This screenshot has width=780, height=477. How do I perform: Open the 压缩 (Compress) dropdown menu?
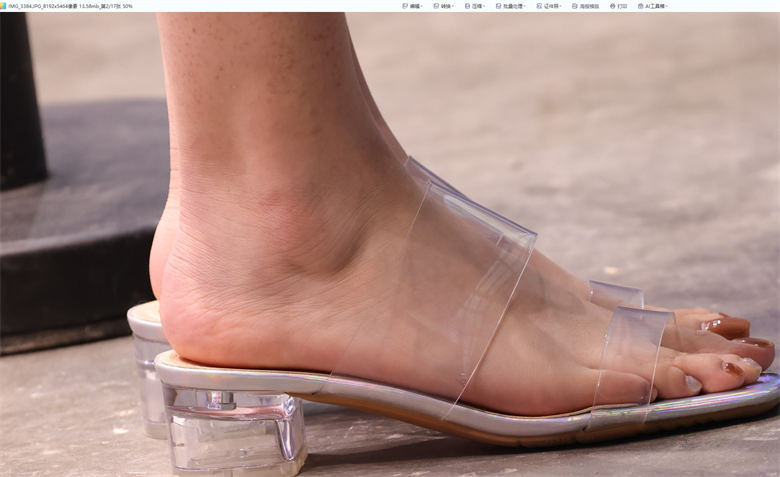coord(475,6)
